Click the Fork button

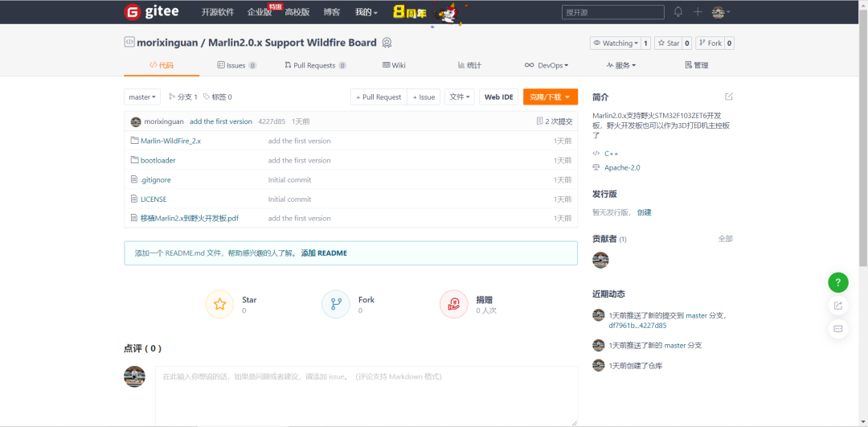click(710, 43)
